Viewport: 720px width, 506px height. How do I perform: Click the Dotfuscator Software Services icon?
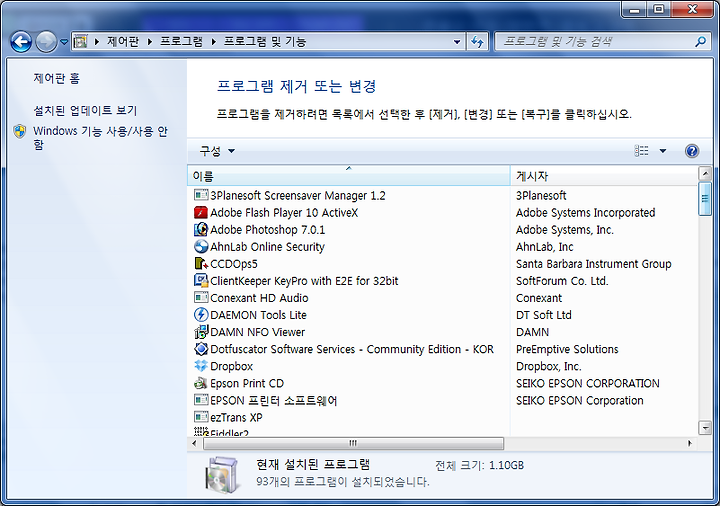[x=201, y=349]
